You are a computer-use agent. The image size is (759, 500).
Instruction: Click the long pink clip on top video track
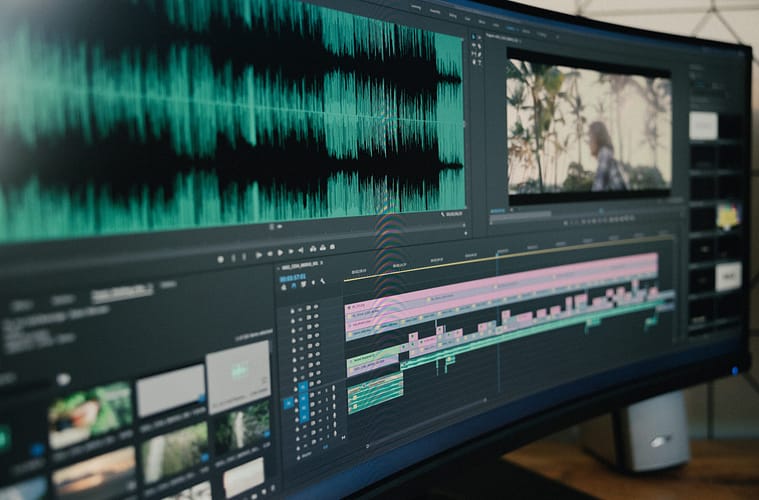click(500, 283)
